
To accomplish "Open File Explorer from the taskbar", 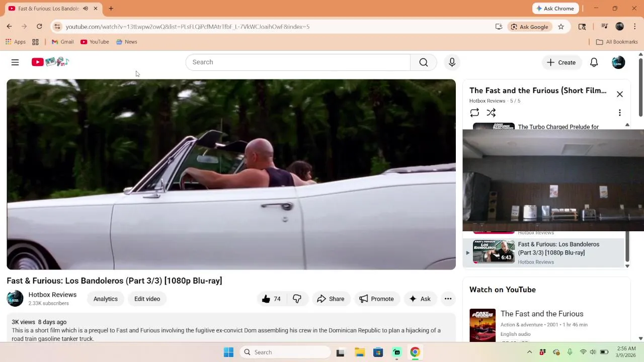I will click(x=359, y=352).
